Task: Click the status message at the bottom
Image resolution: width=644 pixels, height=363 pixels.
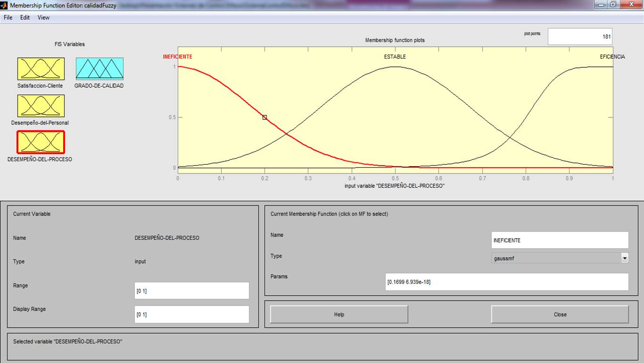Action: (x=67, y=341)
